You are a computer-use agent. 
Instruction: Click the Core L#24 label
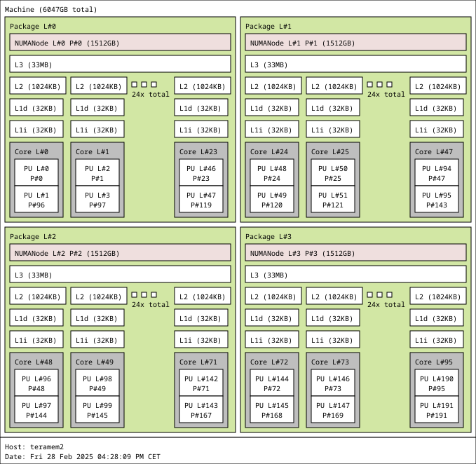click(269, 151)
